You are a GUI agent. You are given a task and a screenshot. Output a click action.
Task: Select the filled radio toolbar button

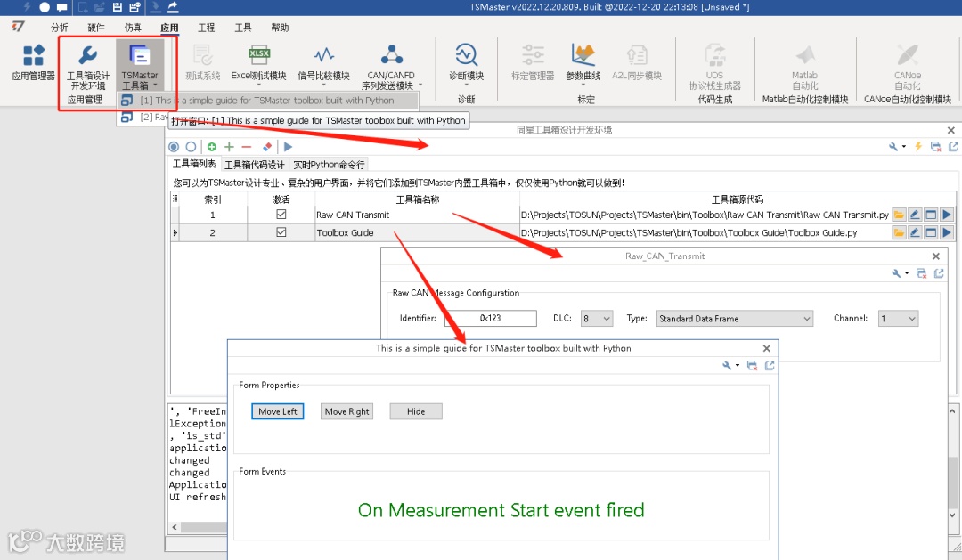pos(174,147)
